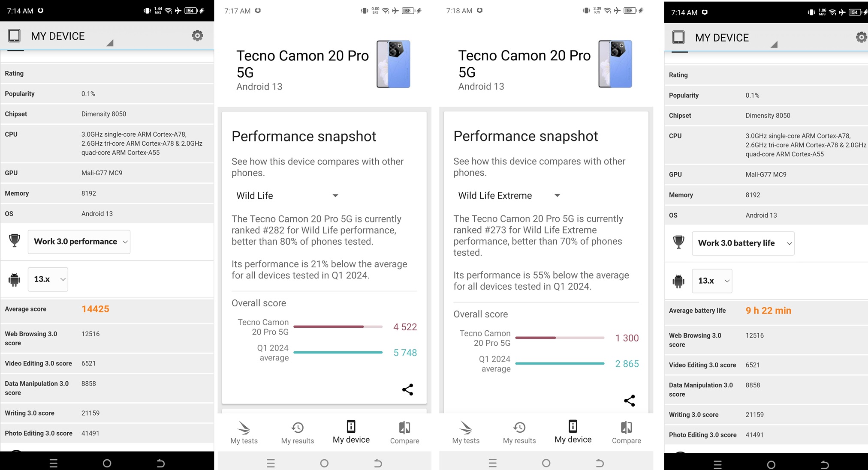Tap Tecno Camon score bar showing 1 300

pyautogui.click(x=560, y=338)
